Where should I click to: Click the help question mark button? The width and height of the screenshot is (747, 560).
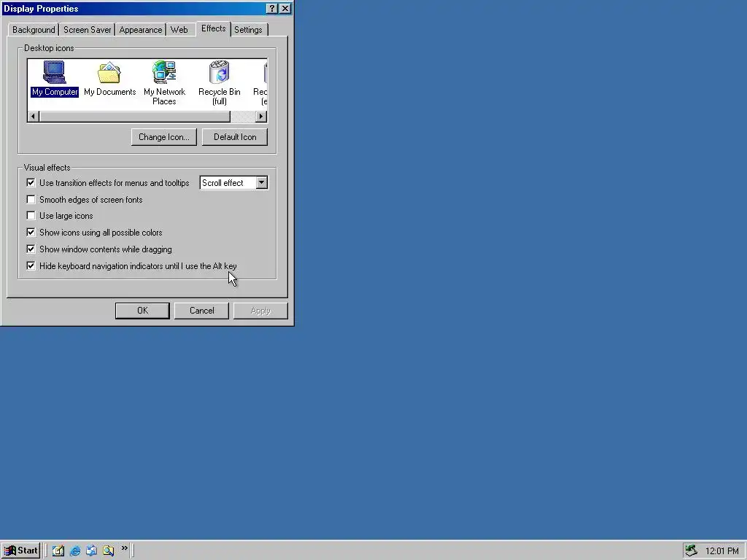point(271,9)
